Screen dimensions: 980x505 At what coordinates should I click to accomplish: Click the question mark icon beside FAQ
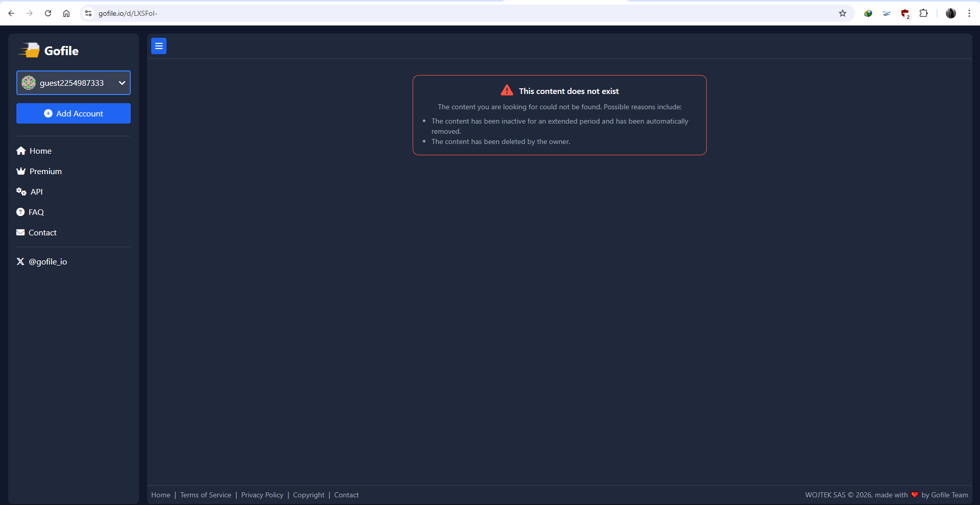(20, 212)
